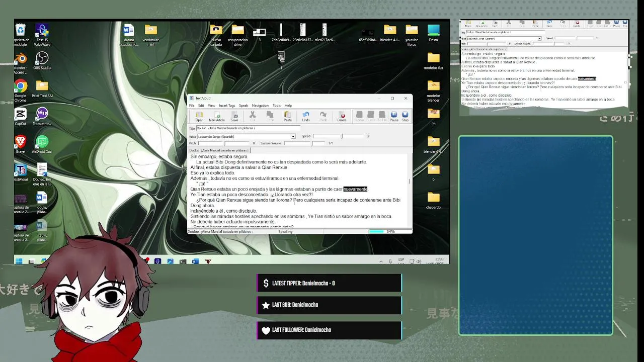Click the Cut toolbar icon
644x362 pixels.
coord(253,117)
